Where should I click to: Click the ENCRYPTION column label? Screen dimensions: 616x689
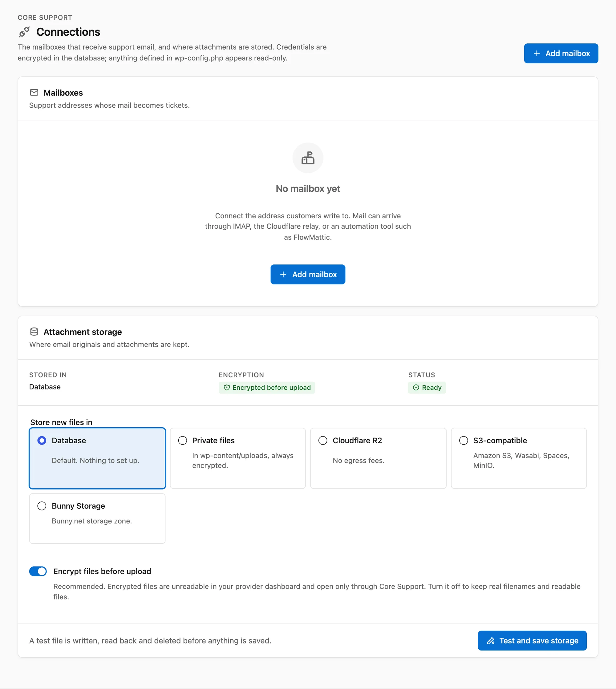tap(241, 375)
